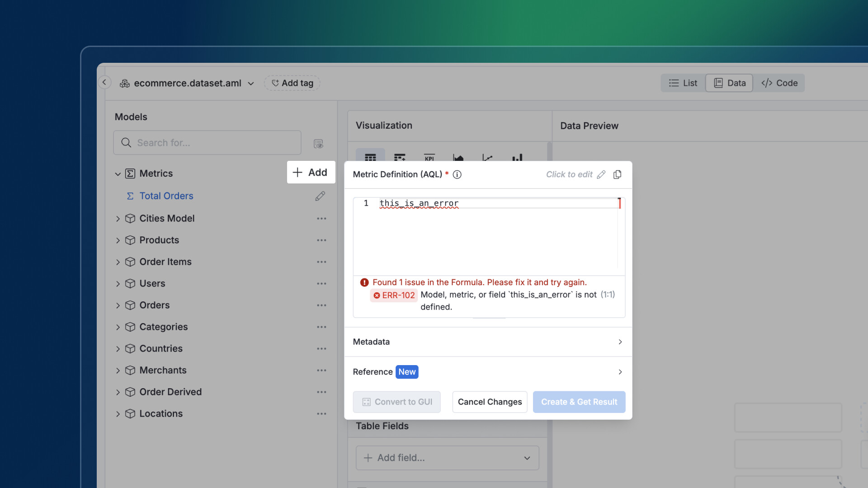Click the info icon next to Metric Definition
868x488 pixels.
click(457, 174)
